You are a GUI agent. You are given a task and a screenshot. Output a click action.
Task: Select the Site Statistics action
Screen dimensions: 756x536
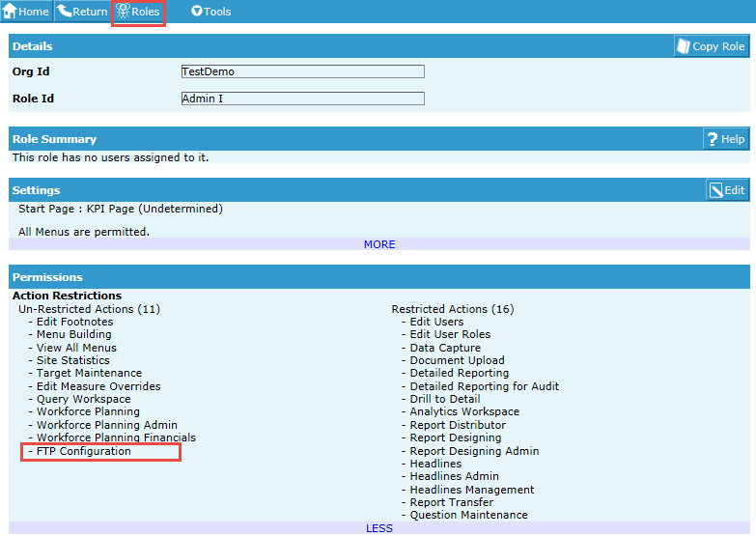[x=73, y=360]
